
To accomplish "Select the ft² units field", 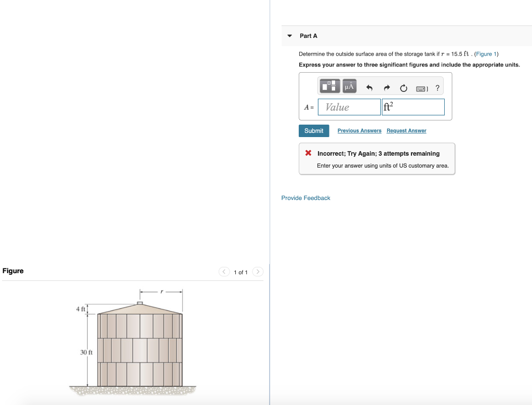I will point(413,107).
